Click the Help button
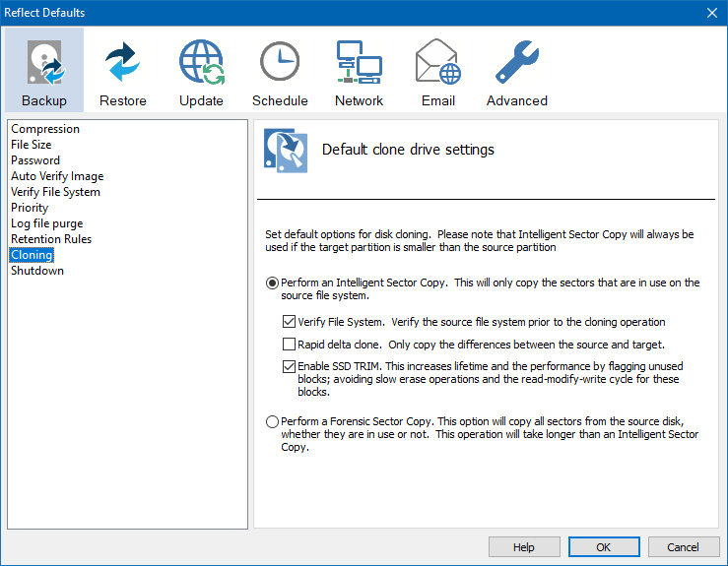Screen dimensions: 728x566 524,547
